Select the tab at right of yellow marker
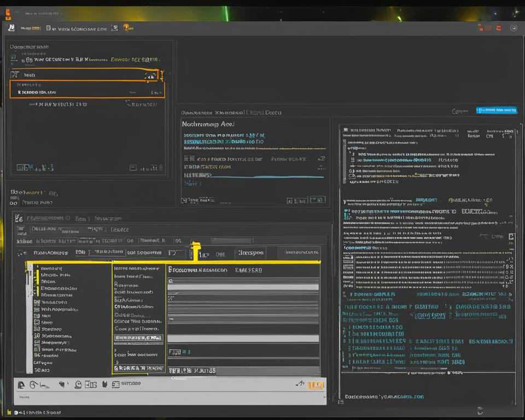Viewport: 525px width, 420px height. (250, 253)
